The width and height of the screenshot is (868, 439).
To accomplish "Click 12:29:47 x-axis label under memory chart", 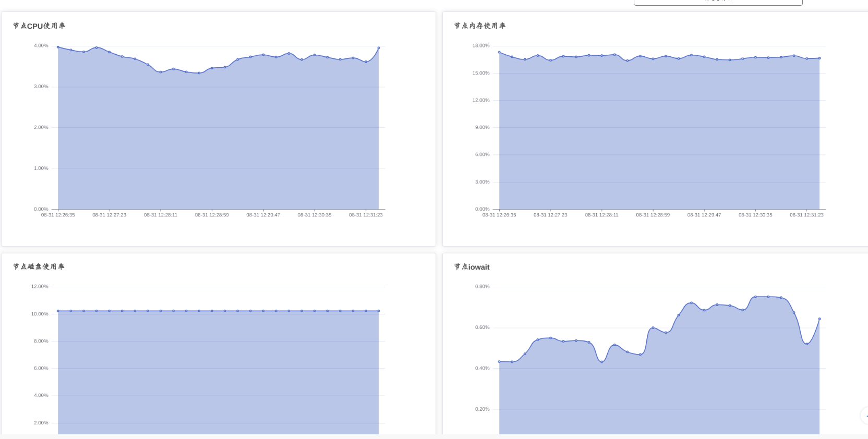I will point(704,215).
